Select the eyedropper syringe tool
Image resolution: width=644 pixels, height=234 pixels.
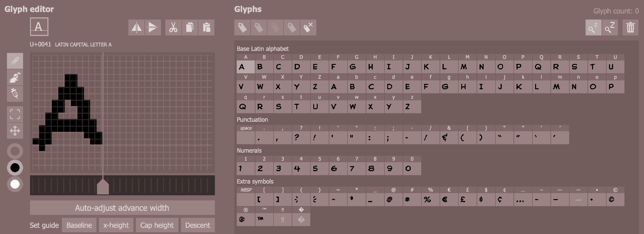click(x=15, y=94)
